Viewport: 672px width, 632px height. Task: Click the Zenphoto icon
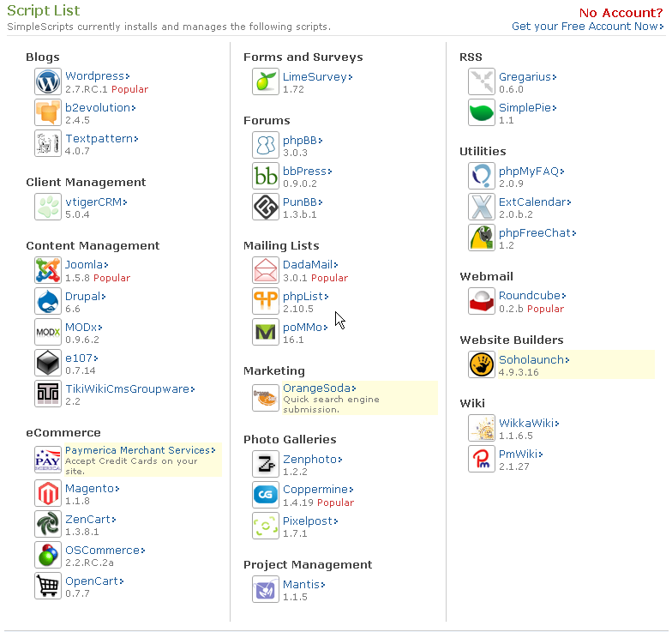click(266, 464)
